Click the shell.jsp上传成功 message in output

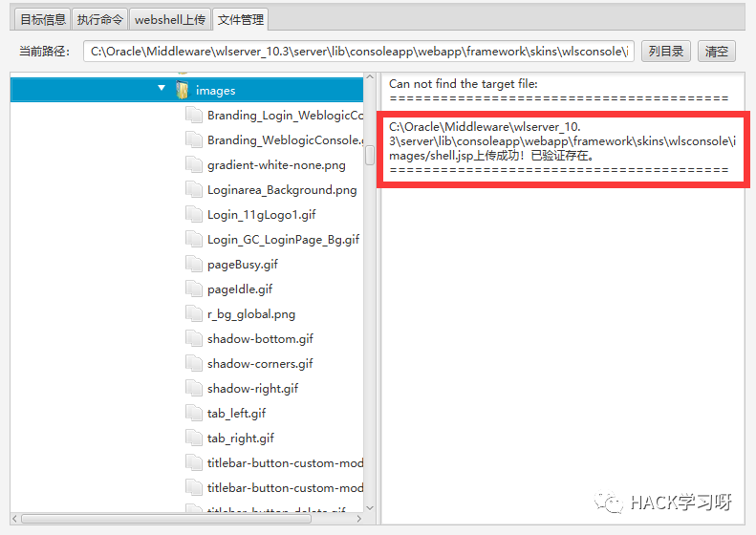[x=562, y=141]
